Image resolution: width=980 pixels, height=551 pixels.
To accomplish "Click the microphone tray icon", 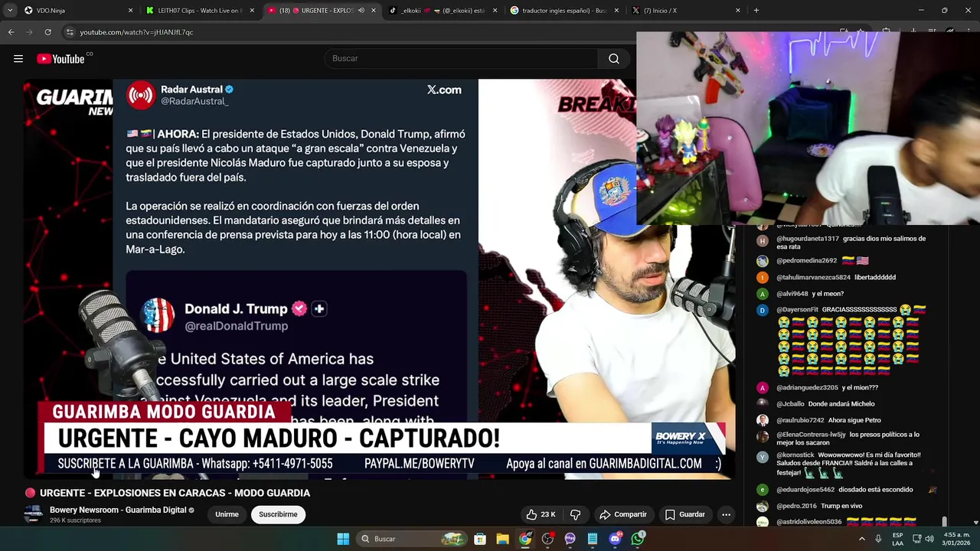I will coord(878,539).
